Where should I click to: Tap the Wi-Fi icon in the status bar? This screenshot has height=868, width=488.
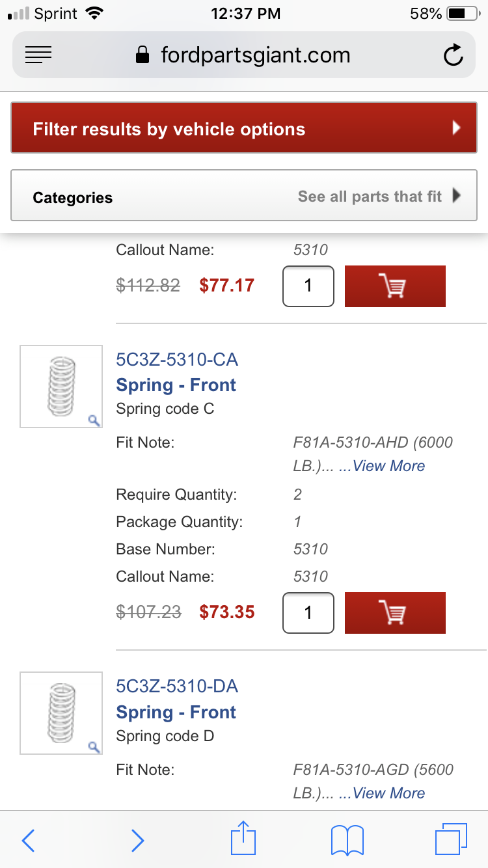(x=95, y=12)
